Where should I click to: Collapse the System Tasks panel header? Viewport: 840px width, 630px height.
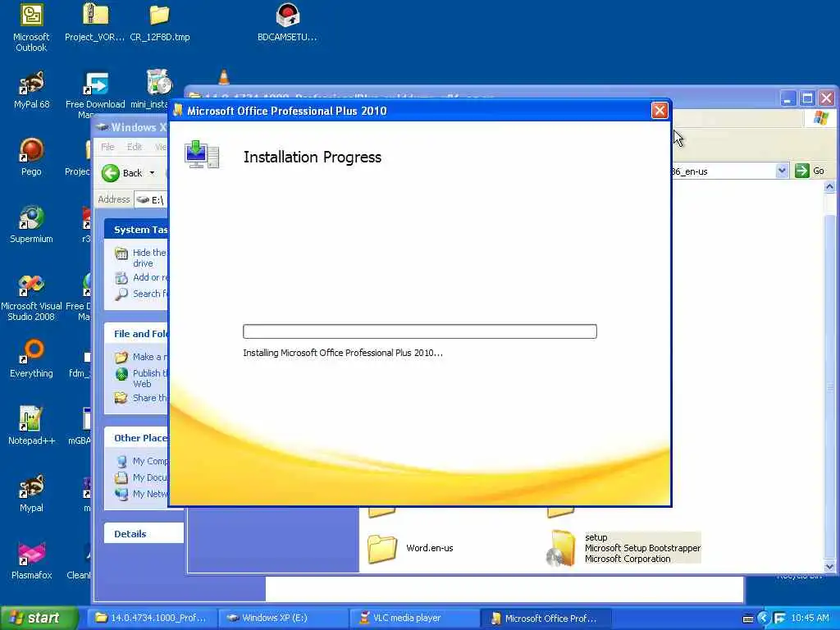[x=136, y=230]
